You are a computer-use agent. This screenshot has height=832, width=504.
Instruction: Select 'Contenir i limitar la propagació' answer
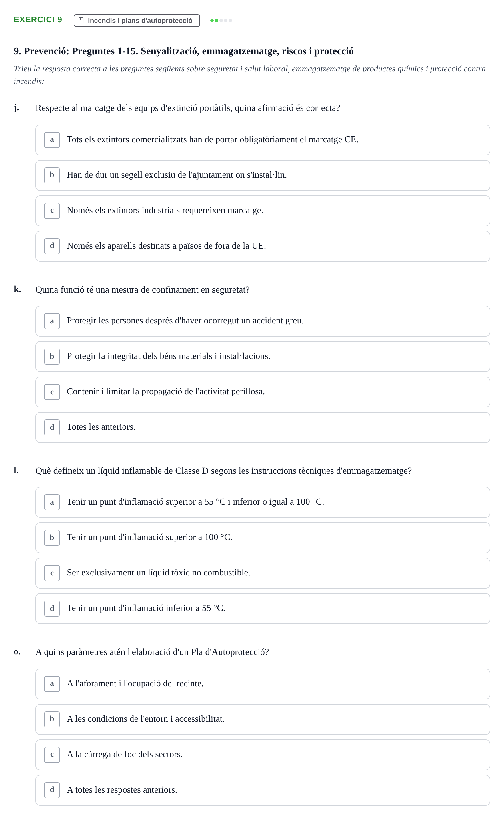(263, 392)
